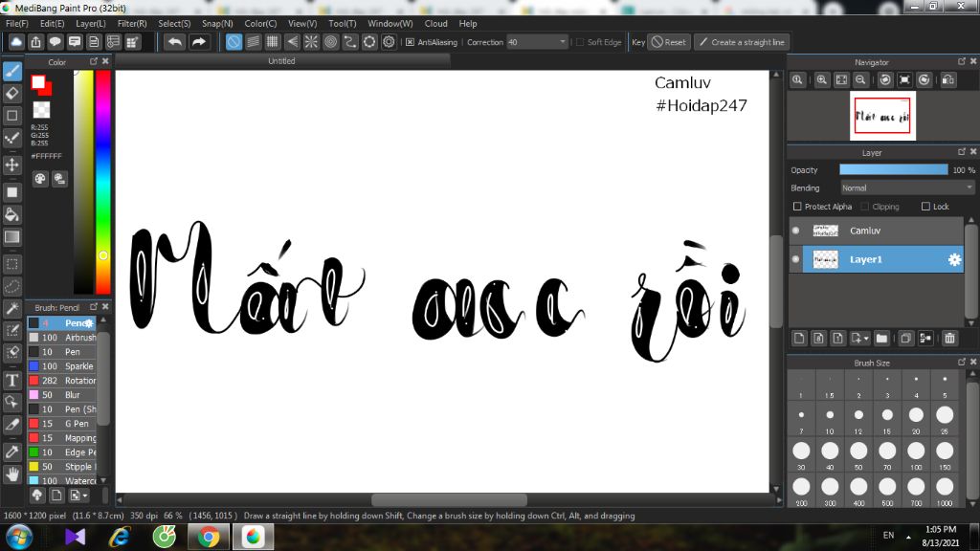
Task: Hide the Camluv layer
Action: (x=795, y=231)
